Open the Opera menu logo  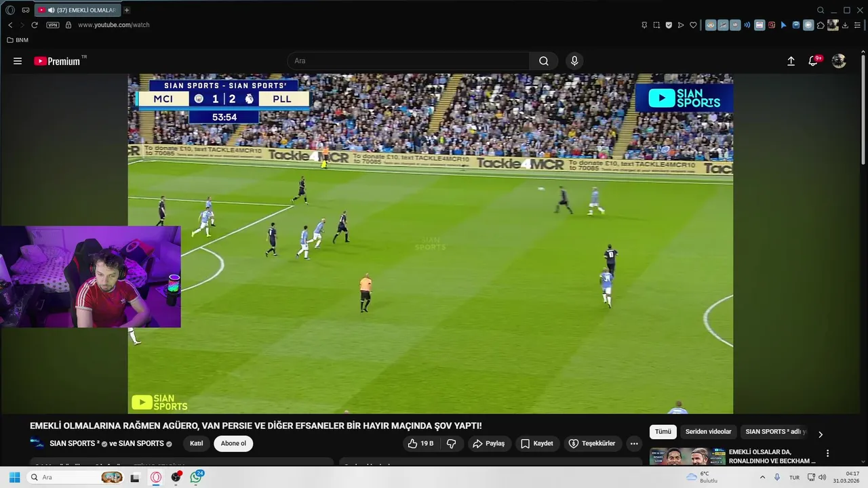click(10, 10)
